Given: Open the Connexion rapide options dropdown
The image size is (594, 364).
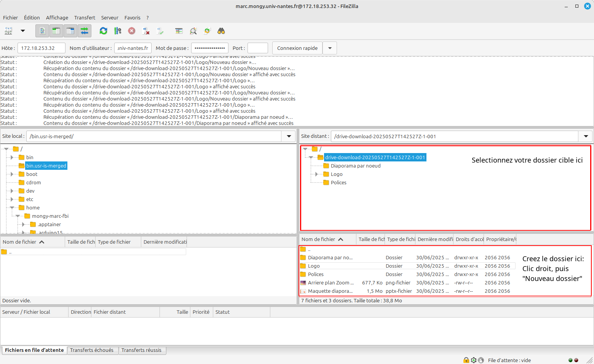Looking at the screenshot, I should point(330,48).
